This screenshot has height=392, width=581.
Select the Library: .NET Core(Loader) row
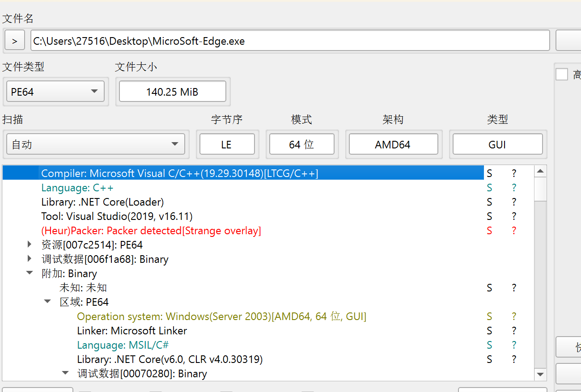click(x=102, y=202)
